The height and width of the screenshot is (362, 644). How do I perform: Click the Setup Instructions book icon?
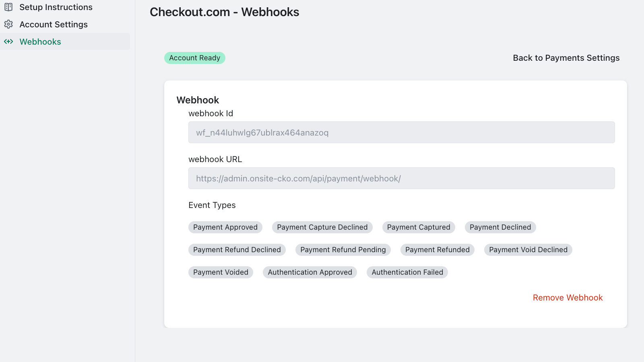(x=8, y=7)
